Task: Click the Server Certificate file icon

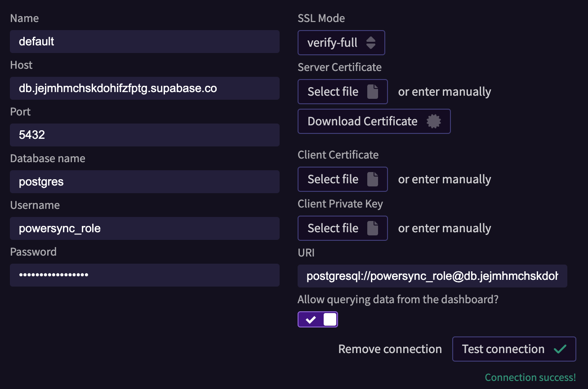Action: 373,92
